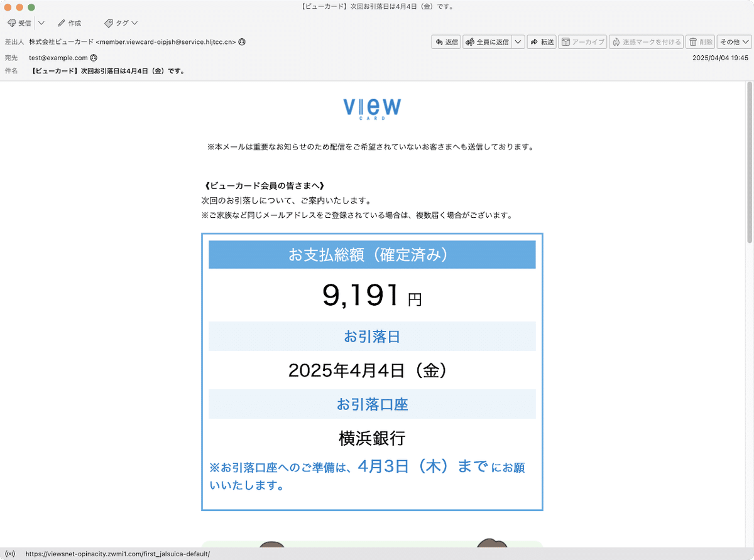754x560 pixels.
Task: Click the お引落日 heading
Action: tap(372, 337)
